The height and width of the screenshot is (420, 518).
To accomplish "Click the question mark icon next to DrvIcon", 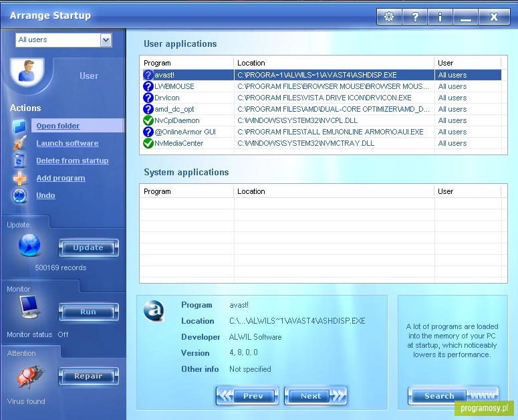I will tap(148, 98).
